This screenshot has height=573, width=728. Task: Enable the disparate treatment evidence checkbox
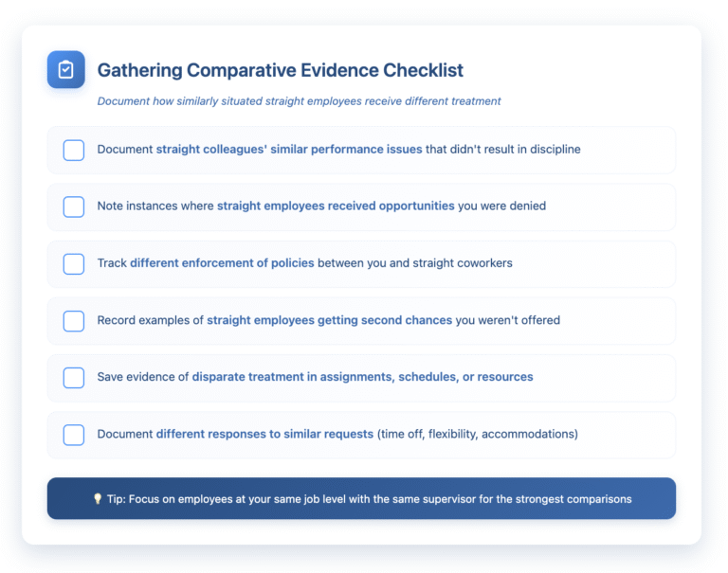point(74,377)
